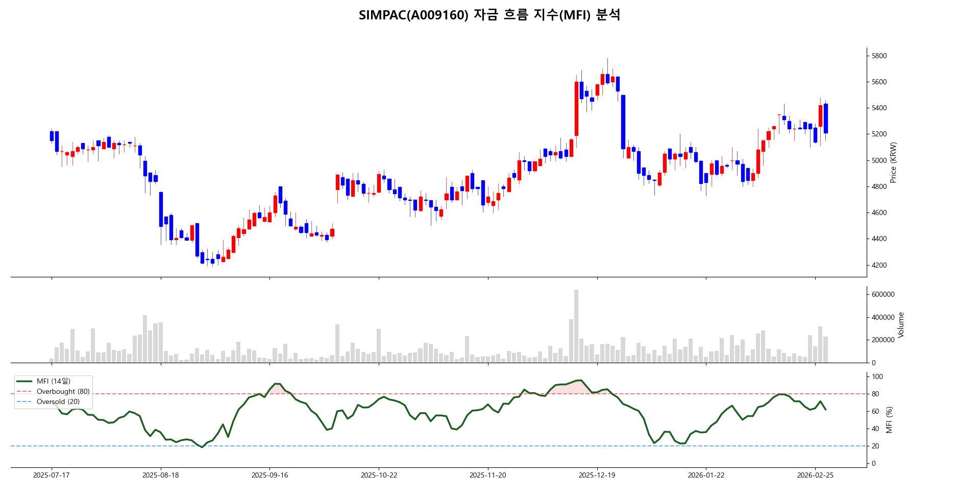Click the 400000 volume tick label

click(x=883, y=317)
